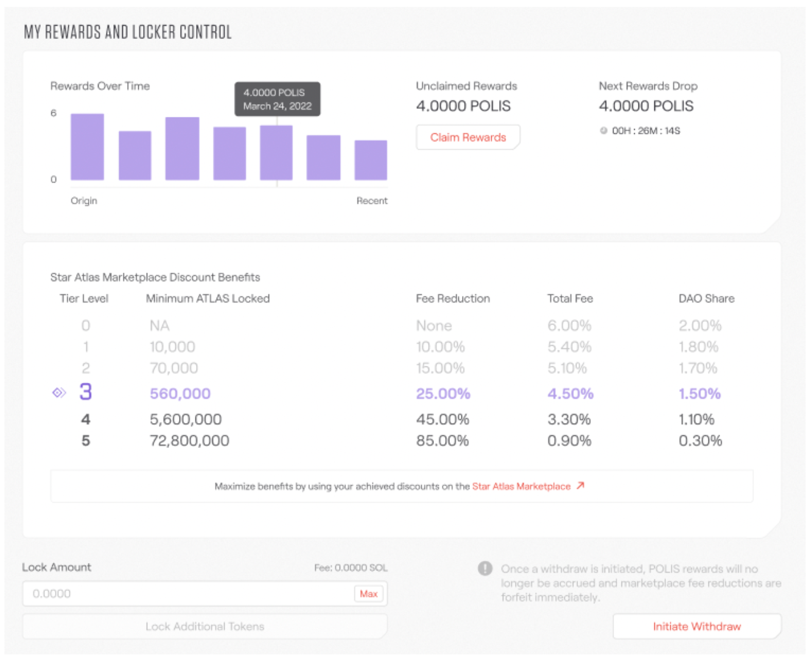Select the third bar in rewards chart
812x661 pixels.
[x=182, y=149]
